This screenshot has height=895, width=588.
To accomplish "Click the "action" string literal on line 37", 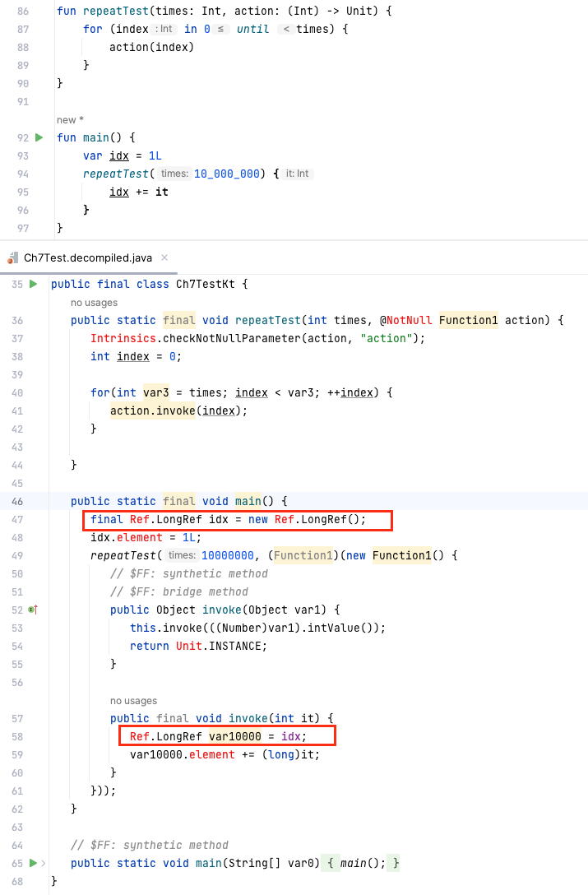I will 387,338.
